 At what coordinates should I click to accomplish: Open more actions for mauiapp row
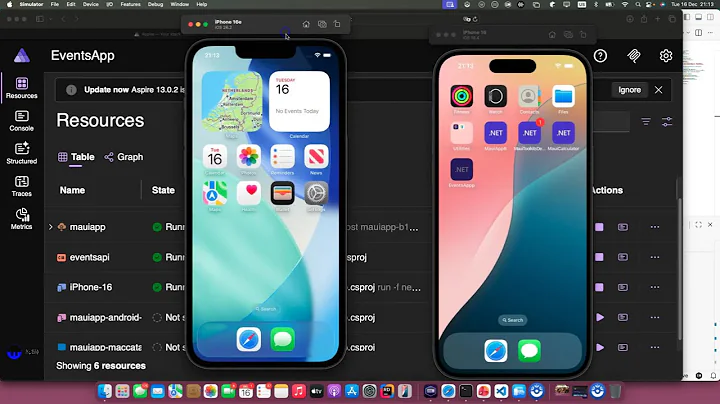(655, 227)
